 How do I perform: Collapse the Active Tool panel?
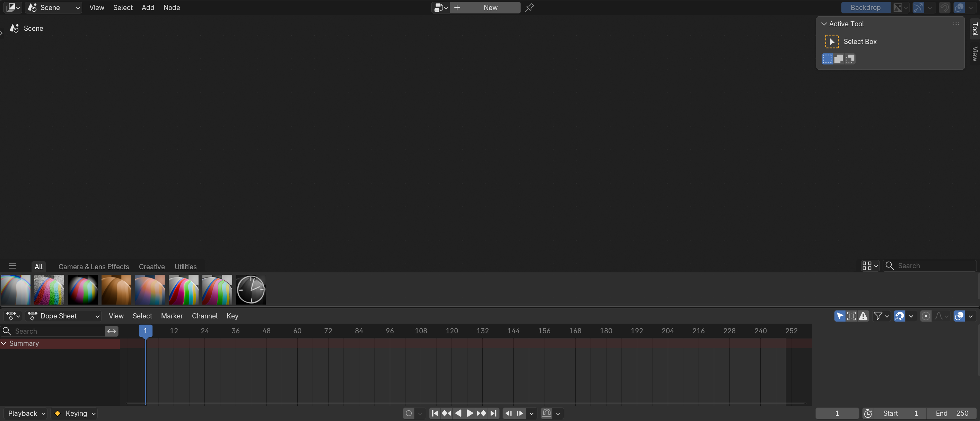click(824, 24)
